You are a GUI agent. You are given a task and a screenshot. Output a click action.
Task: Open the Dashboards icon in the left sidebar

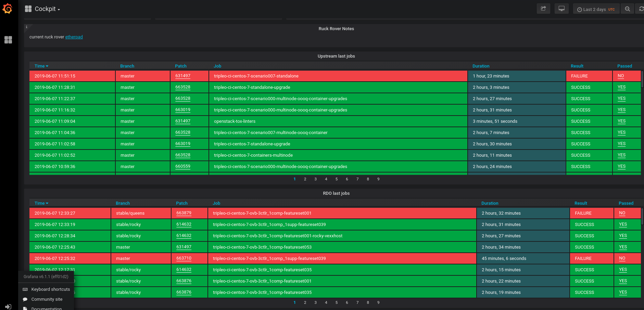8,40
